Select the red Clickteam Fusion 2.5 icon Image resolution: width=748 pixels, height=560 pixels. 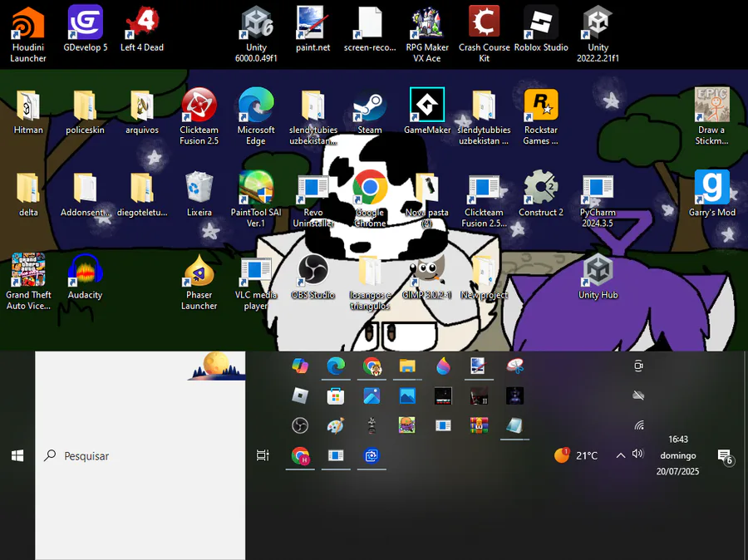(199, 117)
